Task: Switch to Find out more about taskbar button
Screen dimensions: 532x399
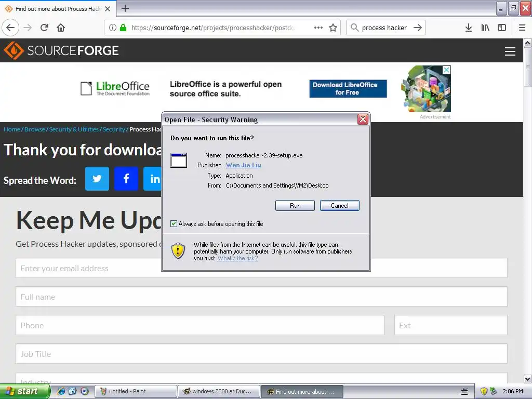Action: click(302, 391)
